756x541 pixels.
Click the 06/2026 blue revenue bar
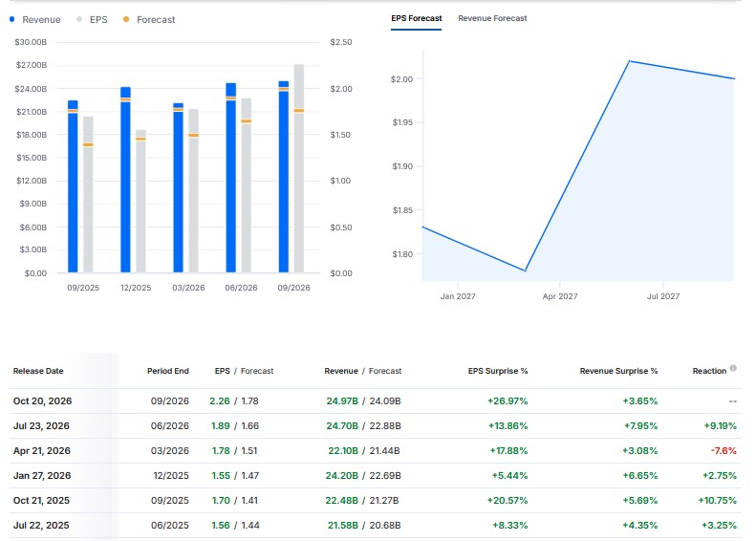point(231,178)
